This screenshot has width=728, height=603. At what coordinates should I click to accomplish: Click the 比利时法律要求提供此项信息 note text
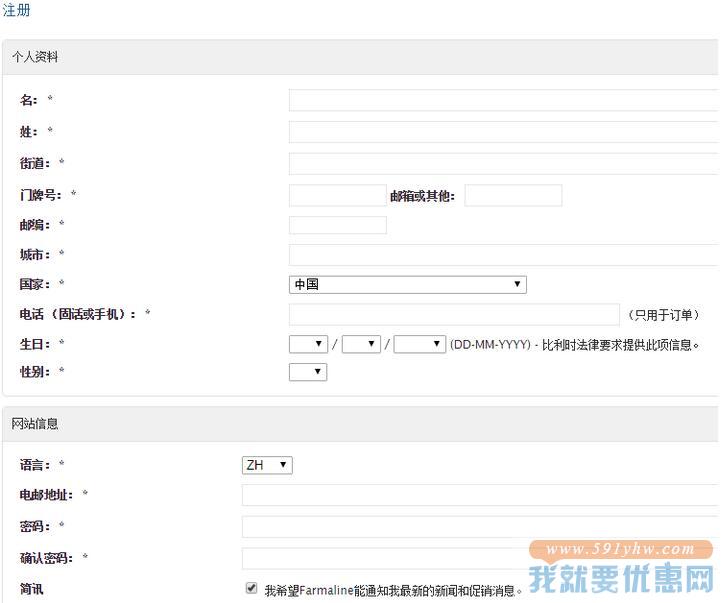tap(620, 345)
